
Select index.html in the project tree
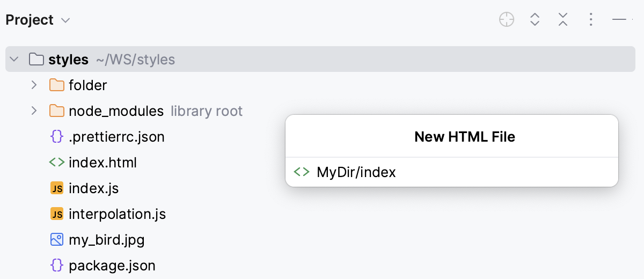coord(103,163)
